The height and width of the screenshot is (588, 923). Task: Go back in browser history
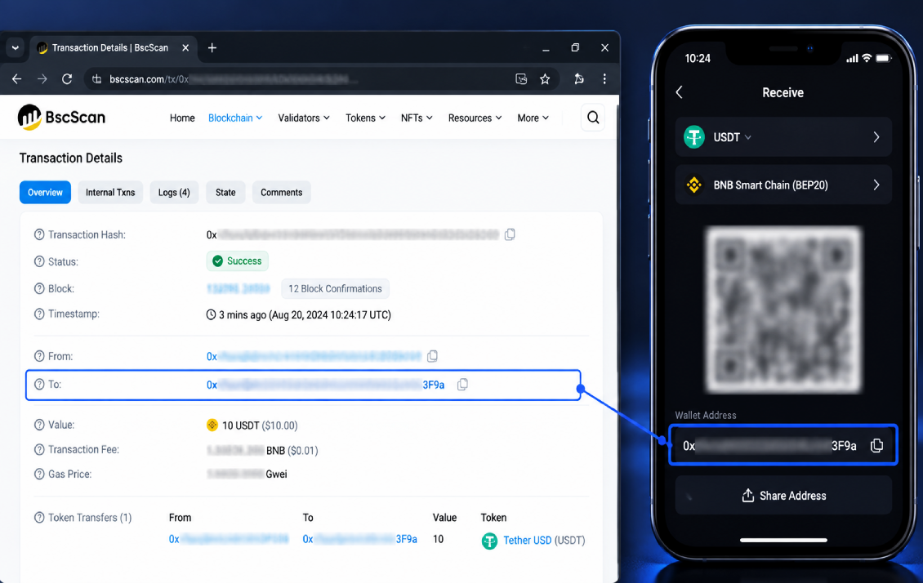(x=16, y=79)
